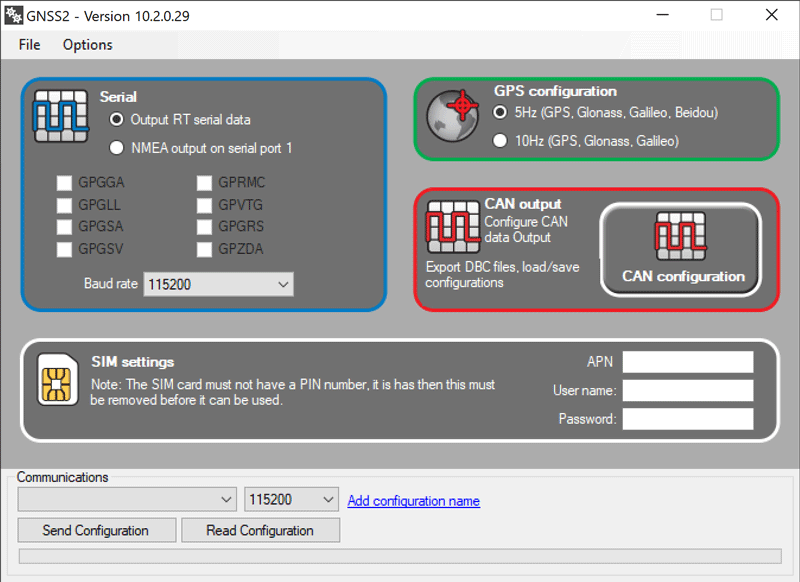Select Output RT serial data option
Viewport: 800px width, 582px height.
coord(117,119)
